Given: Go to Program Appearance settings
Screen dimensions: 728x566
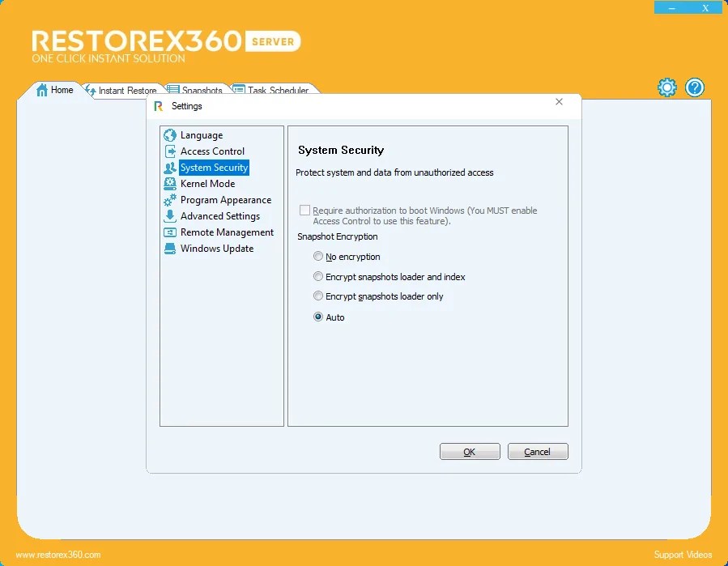Looking at the screenshot, I should [x=226, y=200].
